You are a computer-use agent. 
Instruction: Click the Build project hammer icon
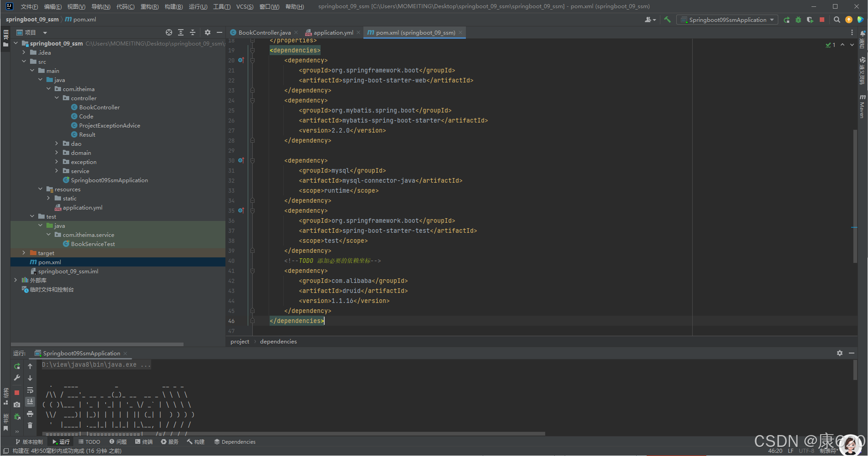(667, 20)
